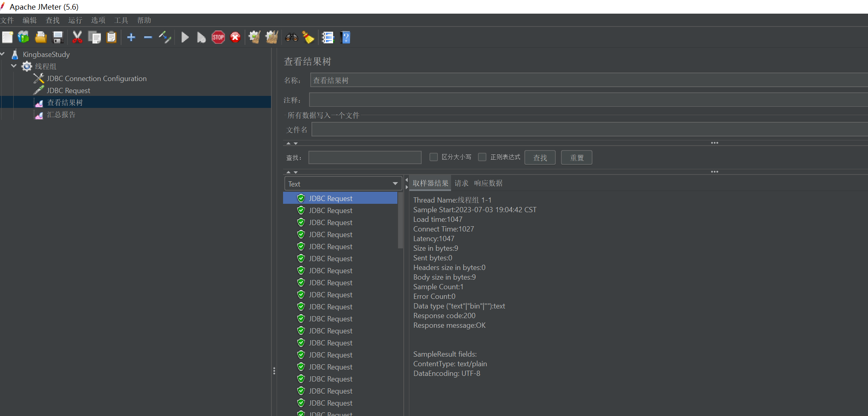Click the Toggle enable/disable icon

pos(165,37)
